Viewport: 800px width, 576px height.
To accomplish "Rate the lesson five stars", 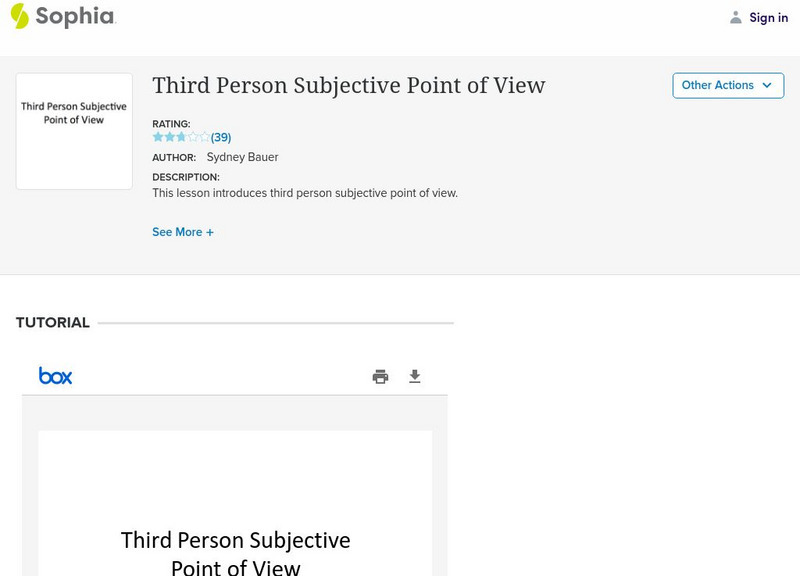I will pos(204,138).
